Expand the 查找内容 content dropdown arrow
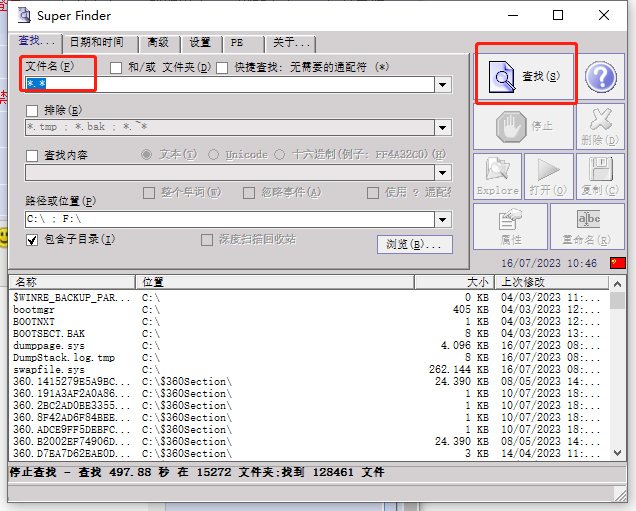The width and height of the screenshot is (636, 511). [x=443, y=173]
